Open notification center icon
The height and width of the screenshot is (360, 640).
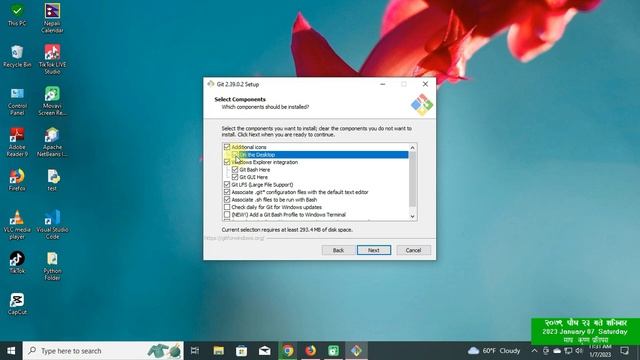coord(624,351)
